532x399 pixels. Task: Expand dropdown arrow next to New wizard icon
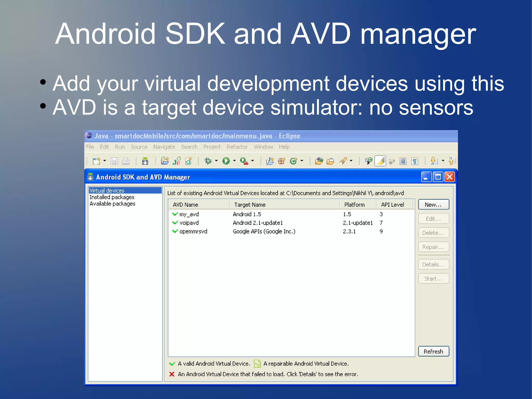point(105,161)
